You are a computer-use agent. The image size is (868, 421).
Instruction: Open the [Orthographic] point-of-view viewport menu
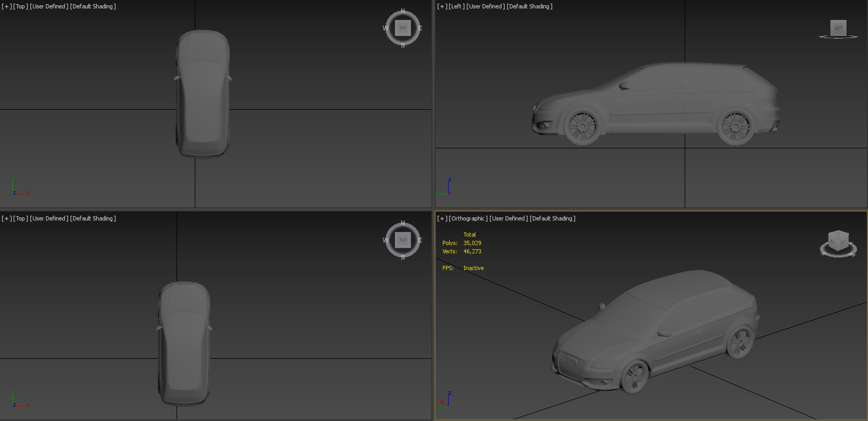[x=468, y=219]
